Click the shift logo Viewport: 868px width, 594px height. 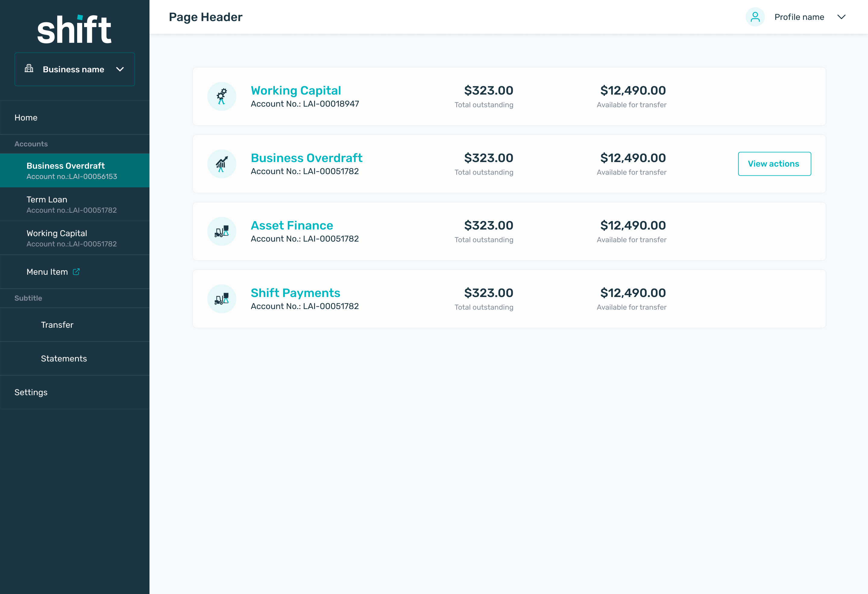[74, 30]
